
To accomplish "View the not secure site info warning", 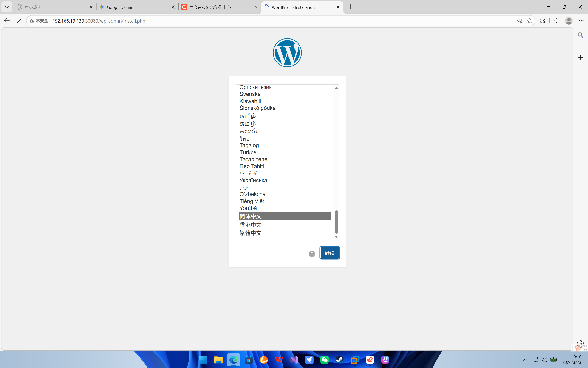I will pos(39,21).
